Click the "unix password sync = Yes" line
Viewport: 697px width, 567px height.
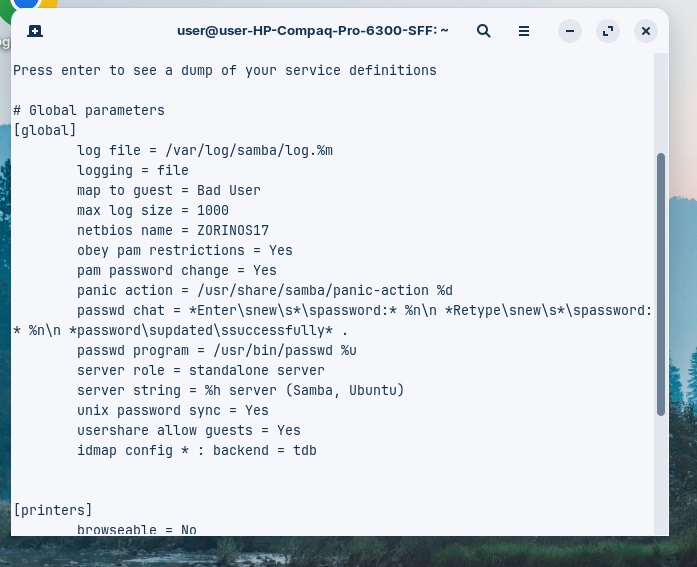(x=172, y=410)
